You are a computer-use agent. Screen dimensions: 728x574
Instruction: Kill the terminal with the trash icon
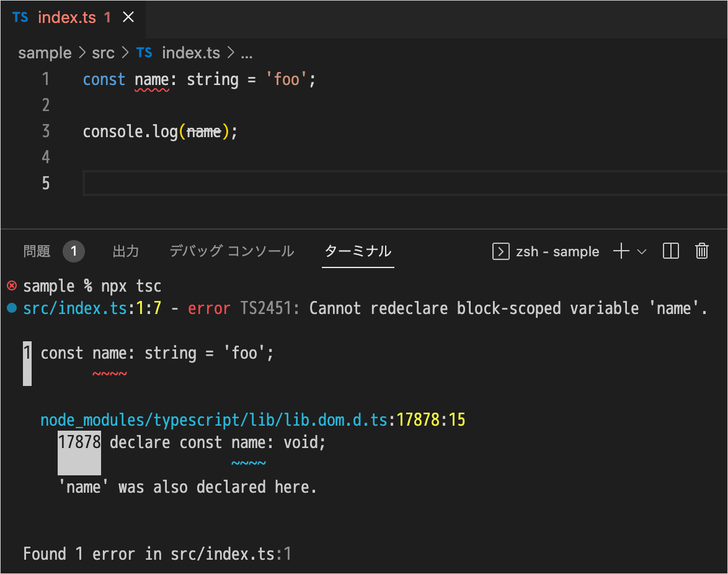point(702,251)
